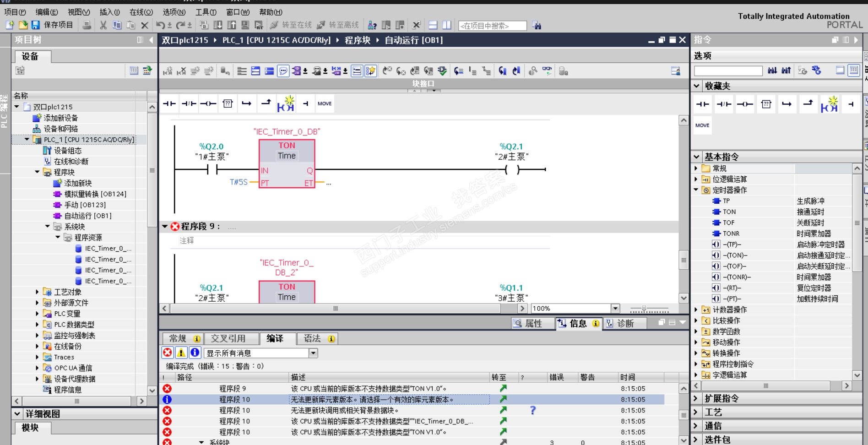
Task: Toggle vertical split of editor space
Action: 447,25
